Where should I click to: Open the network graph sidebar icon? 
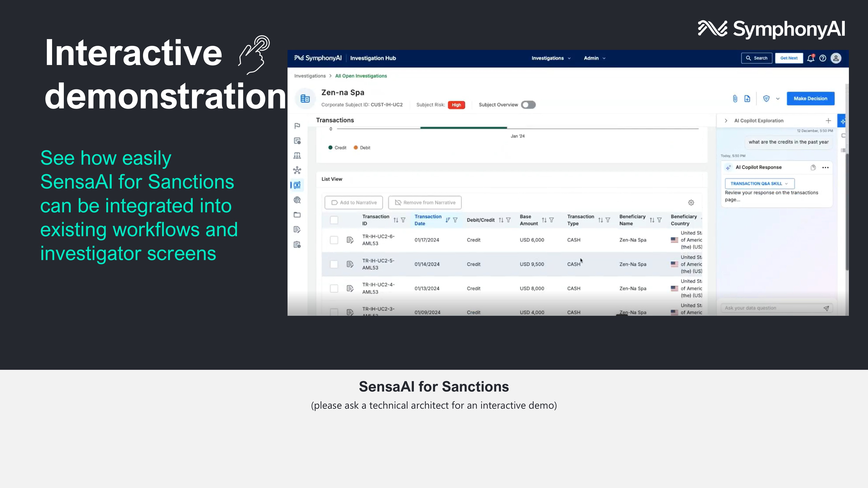tap(297, 170)
